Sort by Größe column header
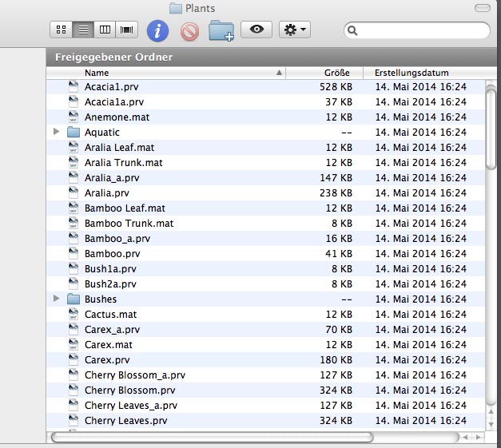This screenshot has width=501, height=448. (x=324, y=73)
